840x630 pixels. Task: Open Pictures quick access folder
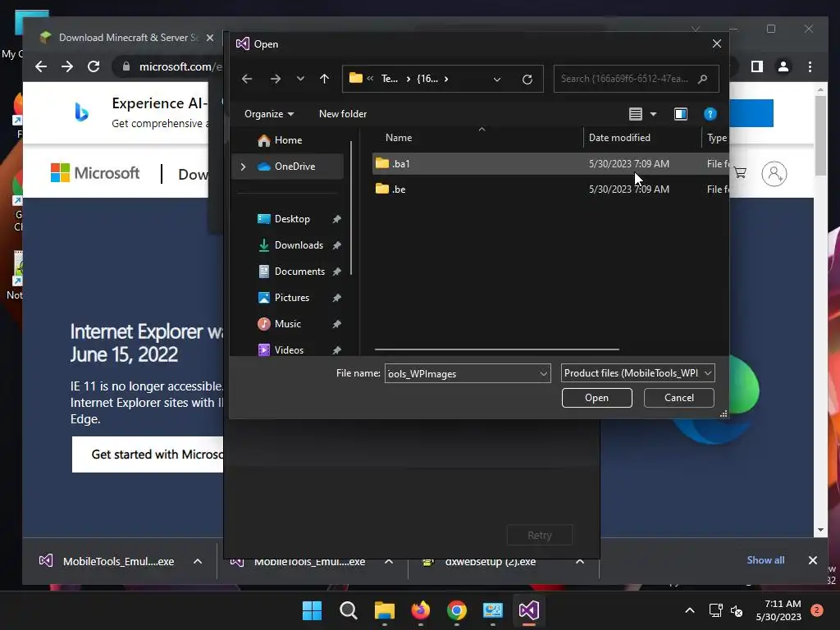[291, 297]
